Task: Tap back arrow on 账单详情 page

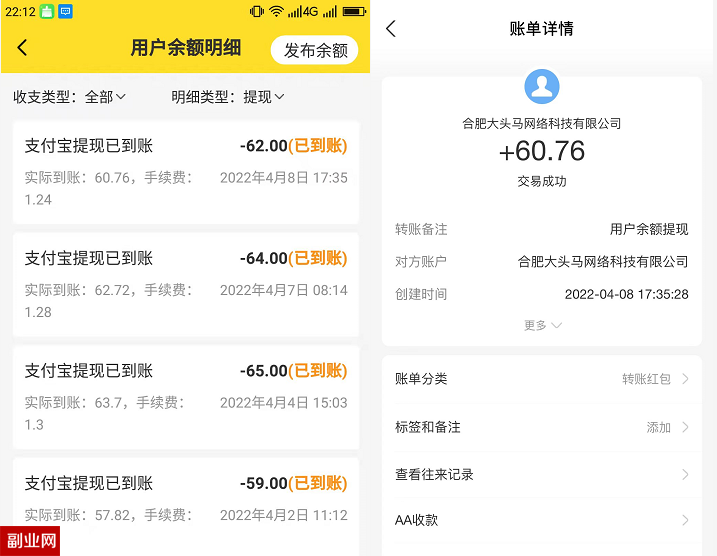Action: click(x=391, y=29)
